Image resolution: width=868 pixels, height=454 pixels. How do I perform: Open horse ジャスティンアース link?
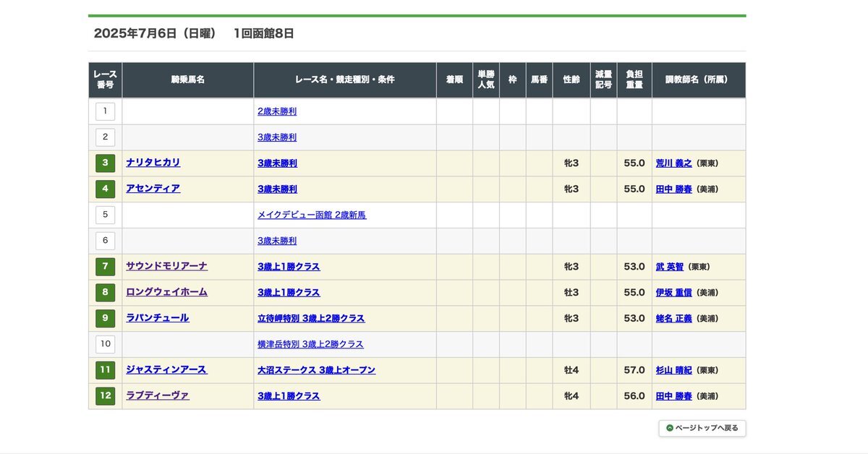pos(167,370)
